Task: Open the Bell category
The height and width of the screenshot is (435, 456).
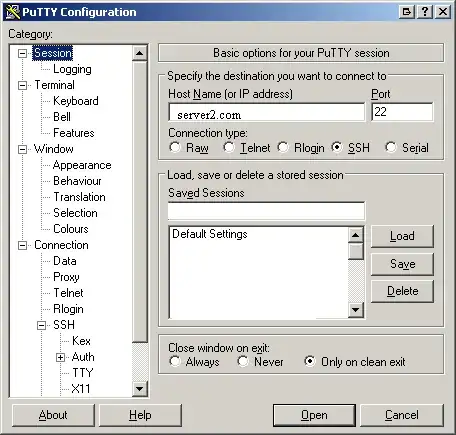Action: pos(62,117)
